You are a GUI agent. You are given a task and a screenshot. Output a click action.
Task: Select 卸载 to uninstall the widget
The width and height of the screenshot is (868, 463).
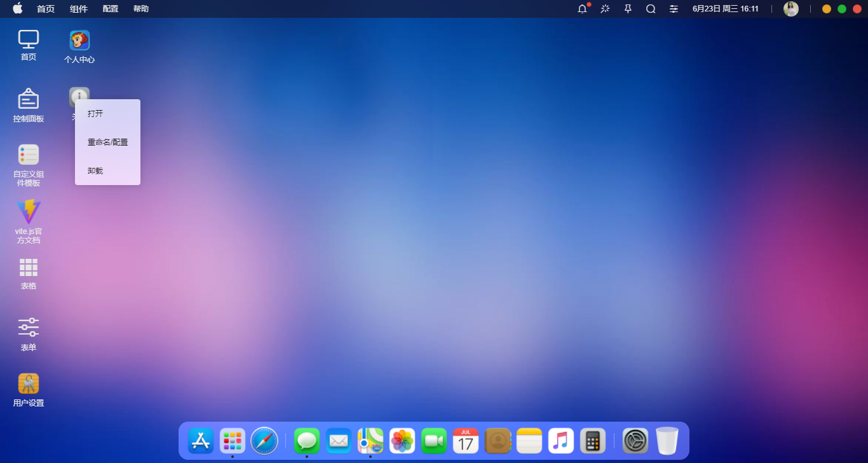(94, 170)
